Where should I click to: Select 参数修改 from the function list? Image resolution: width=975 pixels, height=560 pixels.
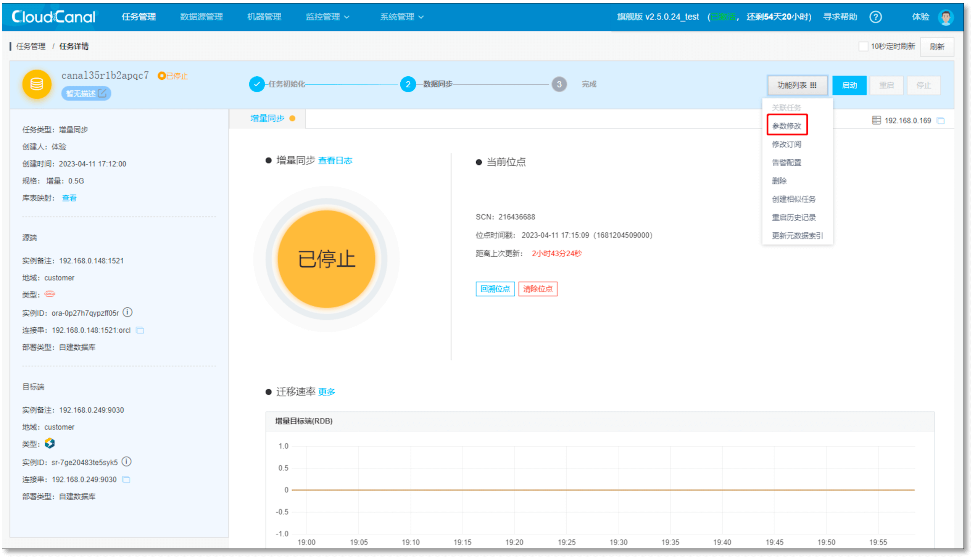click(x=786, y=126)
